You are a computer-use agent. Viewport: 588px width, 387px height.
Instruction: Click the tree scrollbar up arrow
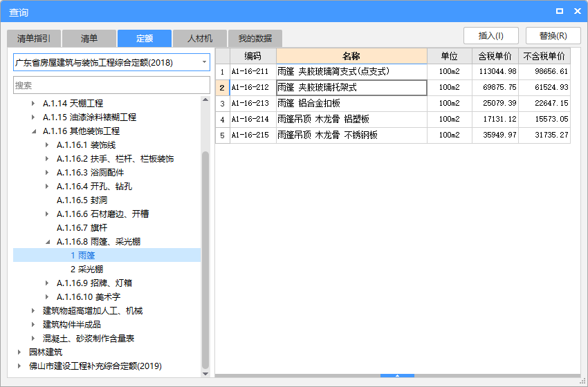pyautogui.click(x=205, y=100)
